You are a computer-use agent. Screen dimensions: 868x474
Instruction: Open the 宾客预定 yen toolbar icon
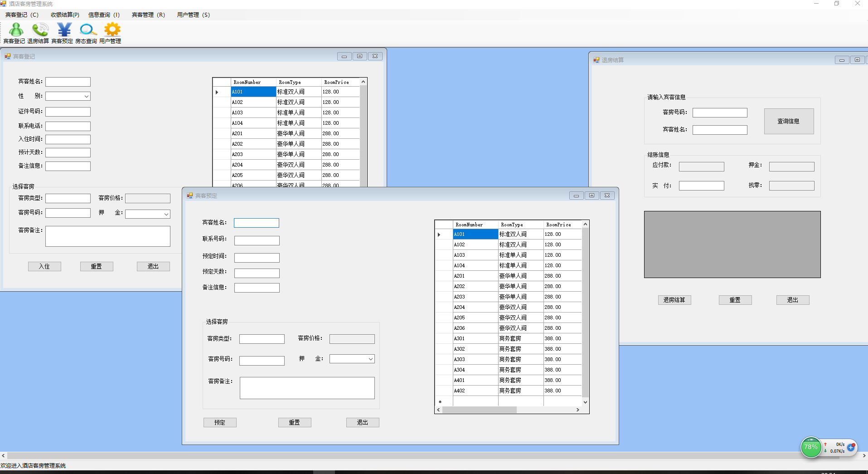(63, 33)
